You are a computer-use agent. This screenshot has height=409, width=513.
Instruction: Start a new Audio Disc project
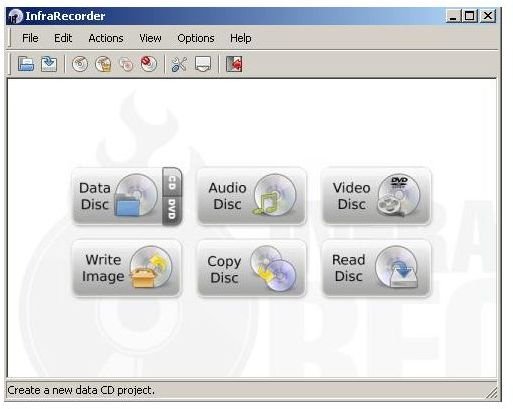click(252, 196)
